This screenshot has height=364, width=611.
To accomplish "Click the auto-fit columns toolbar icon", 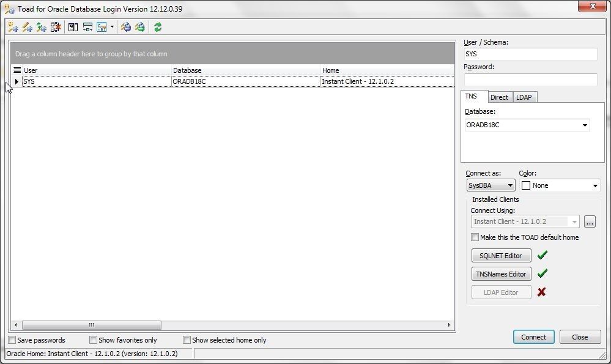I will [87, 27].
